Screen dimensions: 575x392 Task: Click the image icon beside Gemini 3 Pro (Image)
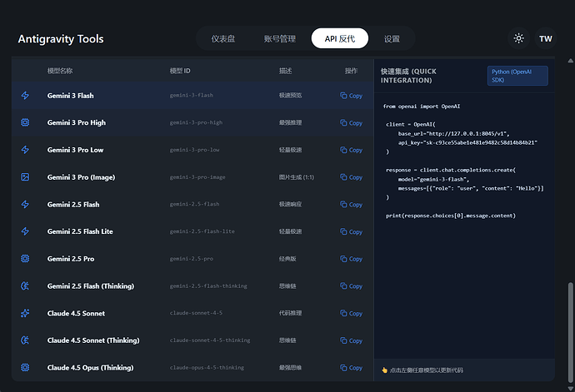point(25,177)
